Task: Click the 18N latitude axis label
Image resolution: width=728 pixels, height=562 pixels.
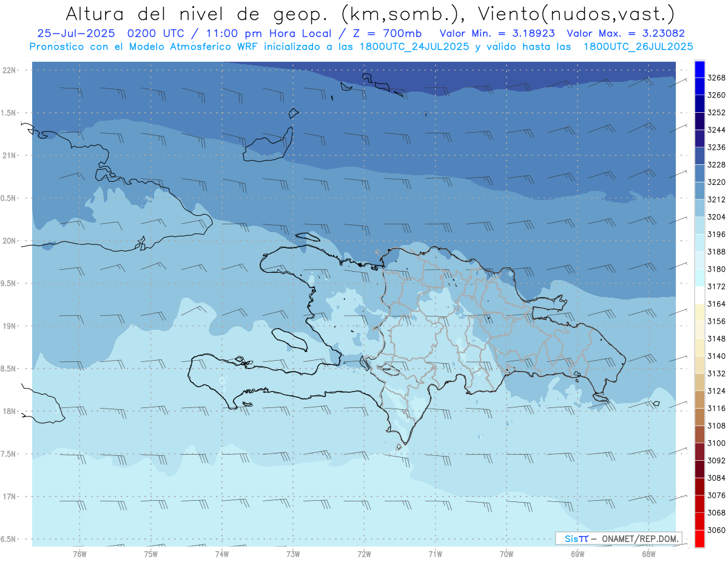Action: (x=9, y=411)
